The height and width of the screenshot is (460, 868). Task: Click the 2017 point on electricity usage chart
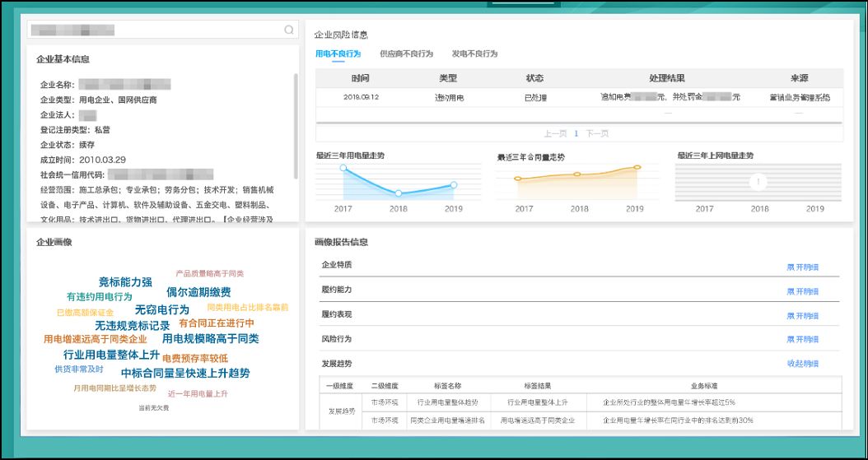(343, 168)
